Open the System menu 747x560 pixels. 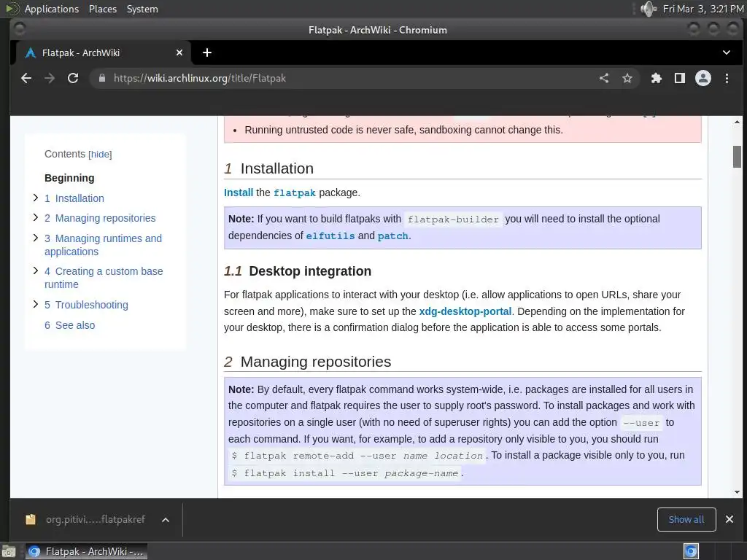coord(142,9)
